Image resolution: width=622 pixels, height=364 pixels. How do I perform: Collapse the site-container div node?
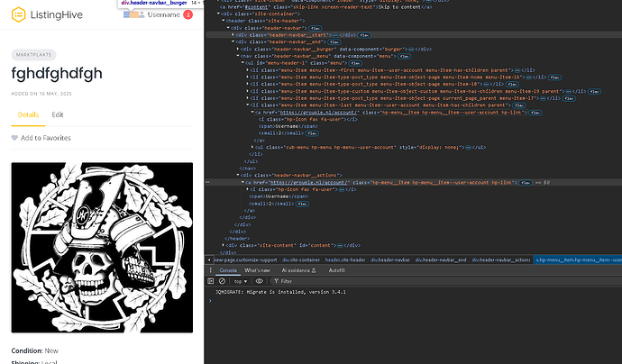[218, 14]
